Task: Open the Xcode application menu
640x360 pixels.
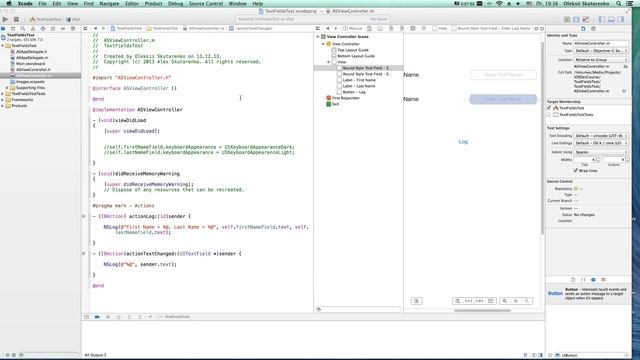Action: click(x=25, y=4)
